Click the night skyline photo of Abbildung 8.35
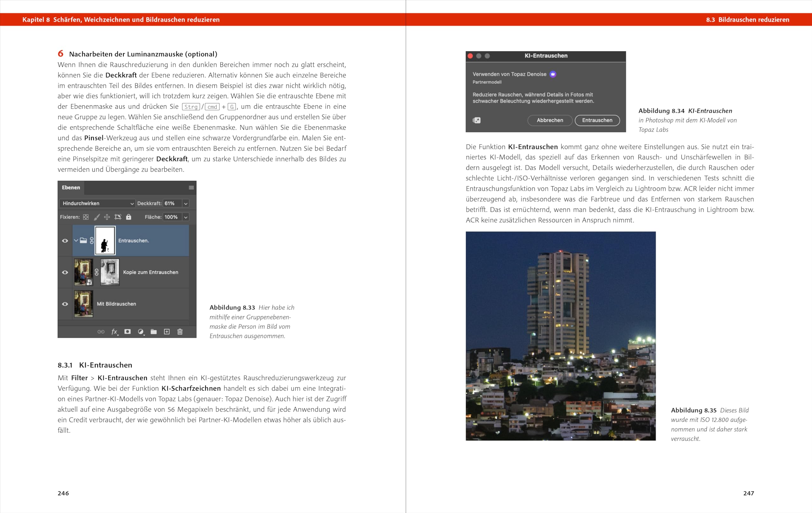This screenshot has width=812, height=513. [560, 336]
